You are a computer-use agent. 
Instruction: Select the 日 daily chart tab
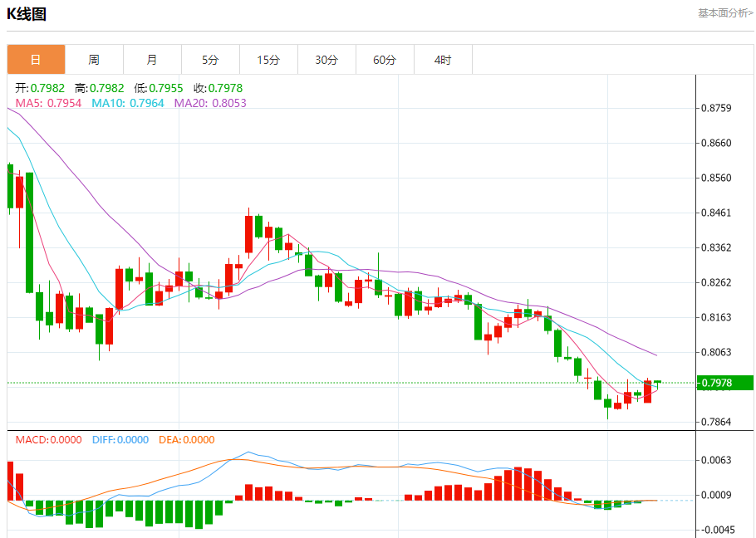click(37, 60)
